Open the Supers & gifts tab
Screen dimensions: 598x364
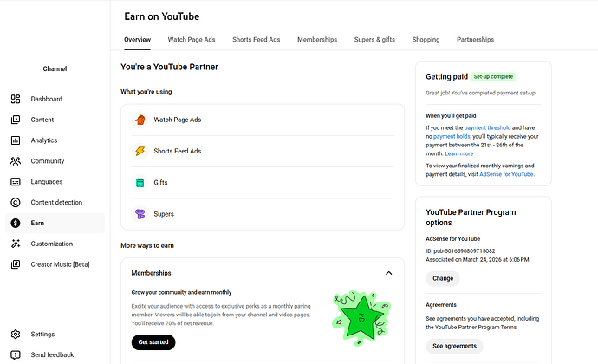point(374,40)
